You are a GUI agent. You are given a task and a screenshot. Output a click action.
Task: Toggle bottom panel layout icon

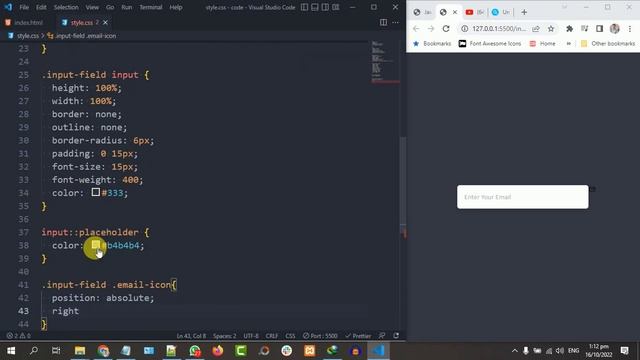click(315, 7)
